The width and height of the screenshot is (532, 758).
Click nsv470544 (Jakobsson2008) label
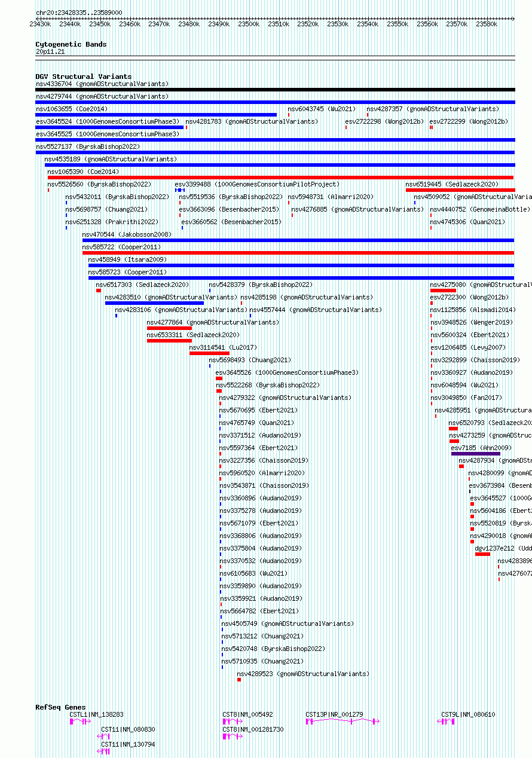click(x=127, y=234)
